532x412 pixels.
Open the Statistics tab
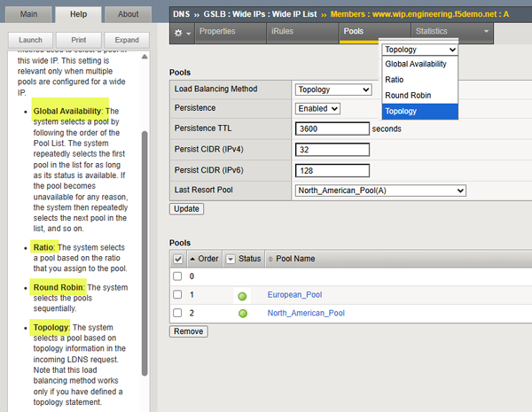pos(443,31)
